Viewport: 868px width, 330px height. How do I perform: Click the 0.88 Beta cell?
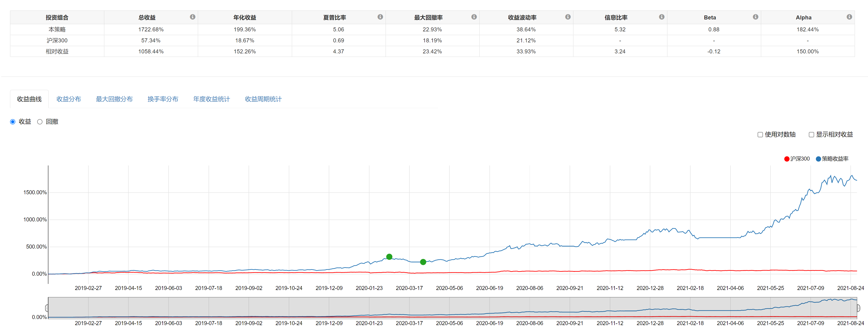coord(714,29)
